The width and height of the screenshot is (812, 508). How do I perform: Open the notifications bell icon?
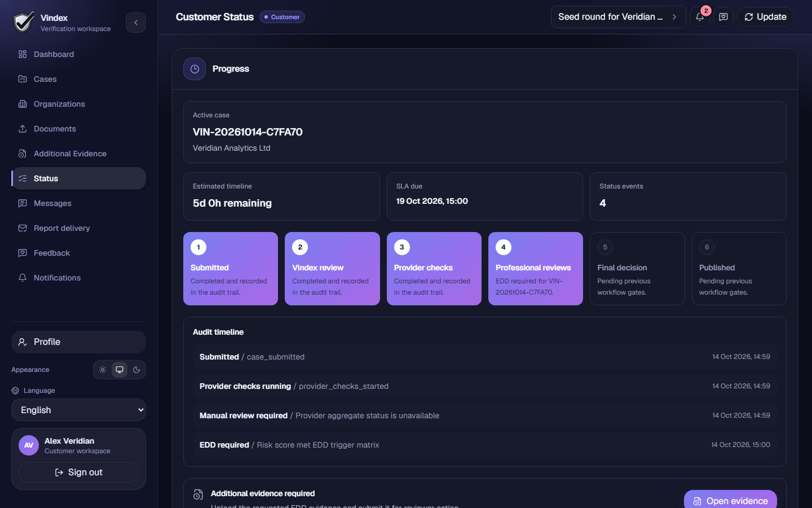tap(700, 17)
